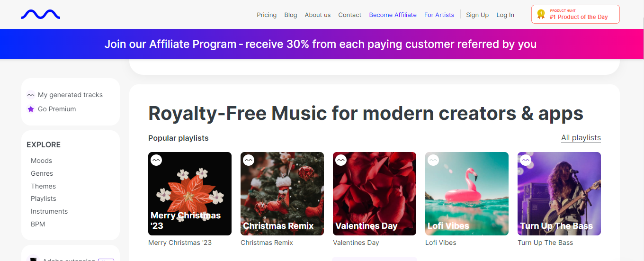Click wave badge on Lofi Vibes cover
644x261 pixels.
(x=433, y=160)
